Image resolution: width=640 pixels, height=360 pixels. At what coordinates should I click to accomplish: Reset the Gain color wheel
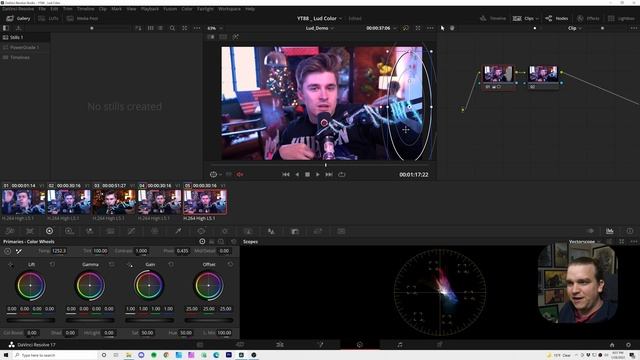click(171, 264)
